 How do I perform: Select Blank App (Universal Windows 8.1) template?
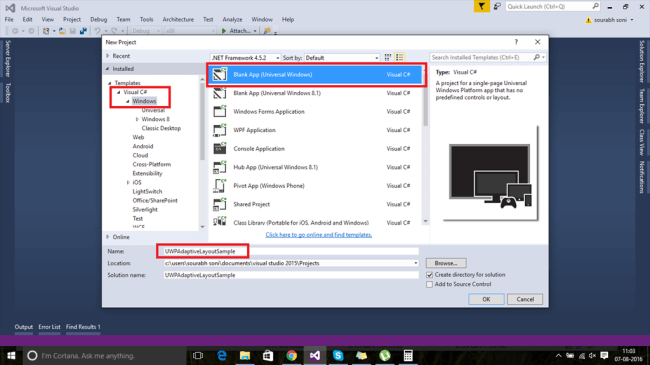click(x=316, y=93)
